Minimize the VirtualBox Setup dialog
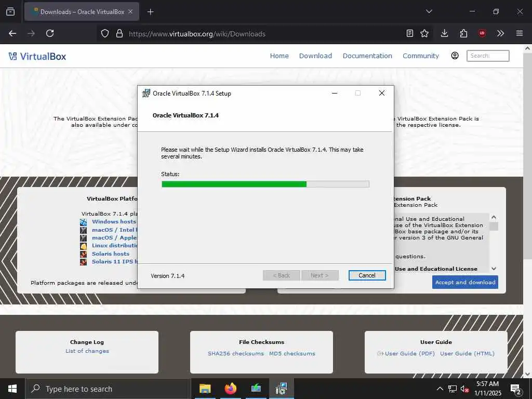 (335, 93)
